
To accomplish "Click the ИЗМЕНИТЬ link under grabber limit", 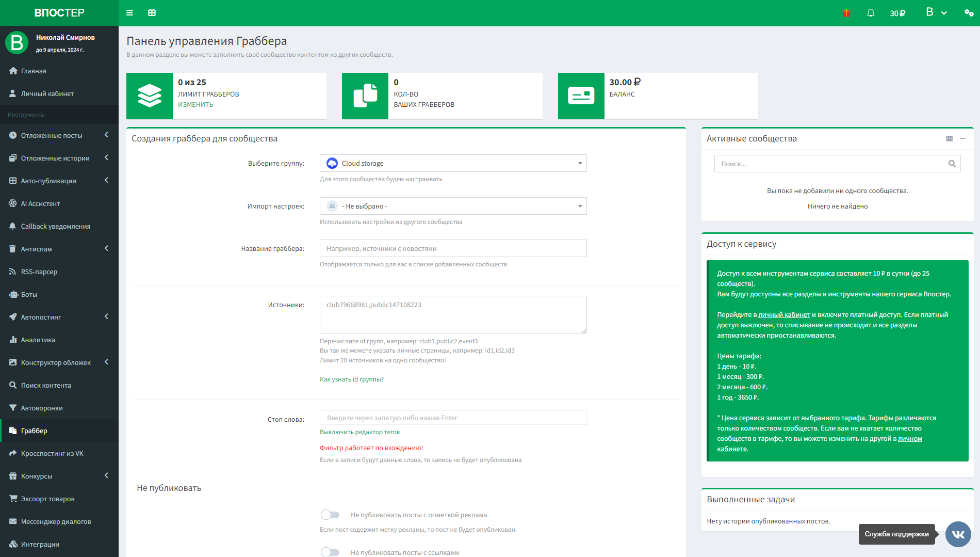I will pos(195,104).
